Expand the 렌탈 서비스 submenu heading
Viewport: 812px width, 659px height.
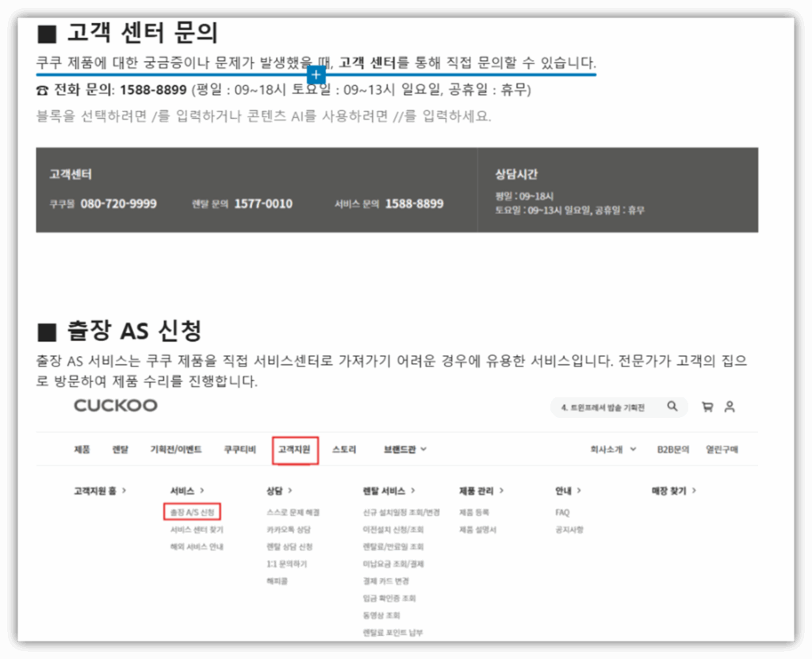click(389, 490)
